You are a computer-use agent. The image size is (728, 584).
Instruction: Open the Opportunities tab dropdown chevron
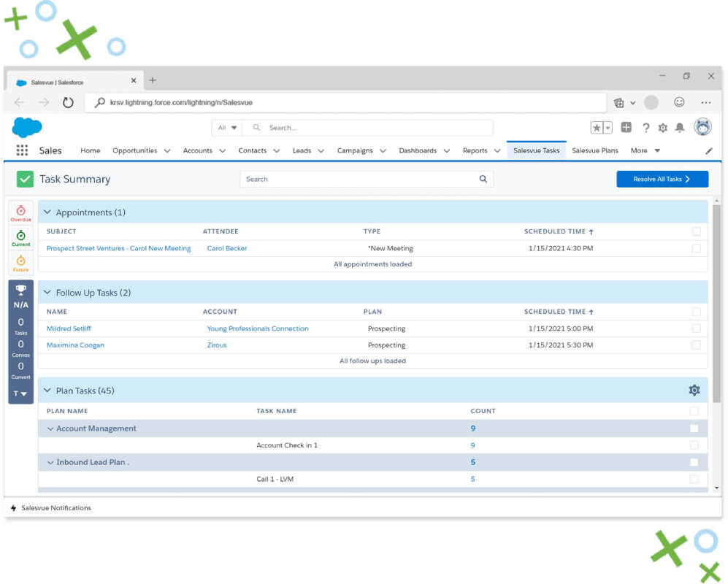167,151
